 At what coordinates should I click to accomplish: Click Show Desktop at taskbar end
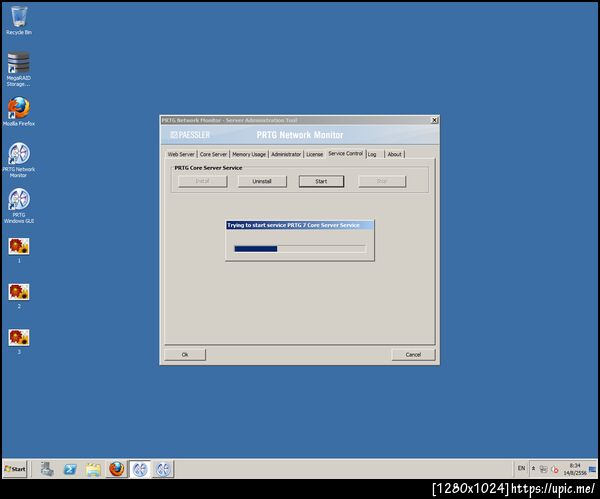click(593, 469)
